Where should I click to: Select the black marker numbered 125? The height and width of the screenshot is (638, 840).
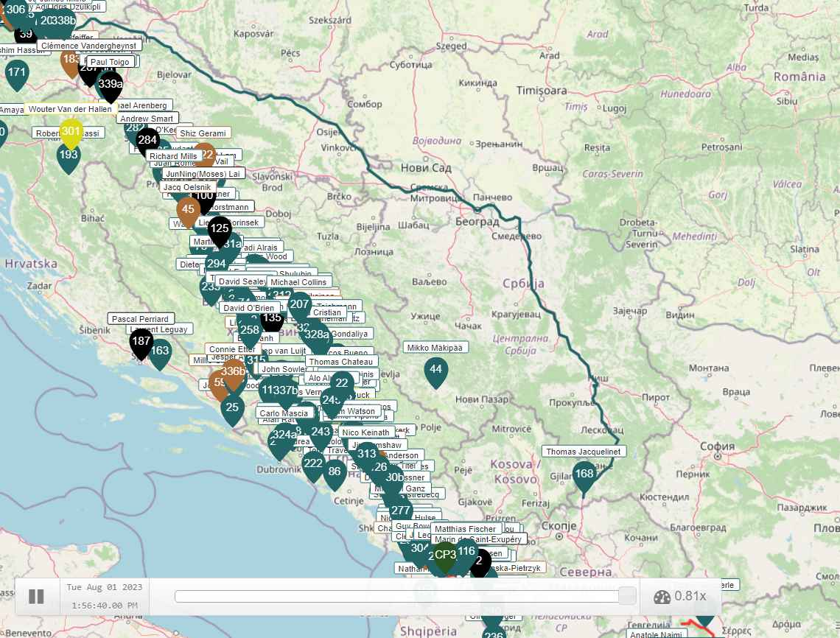[x=219, y=230]
